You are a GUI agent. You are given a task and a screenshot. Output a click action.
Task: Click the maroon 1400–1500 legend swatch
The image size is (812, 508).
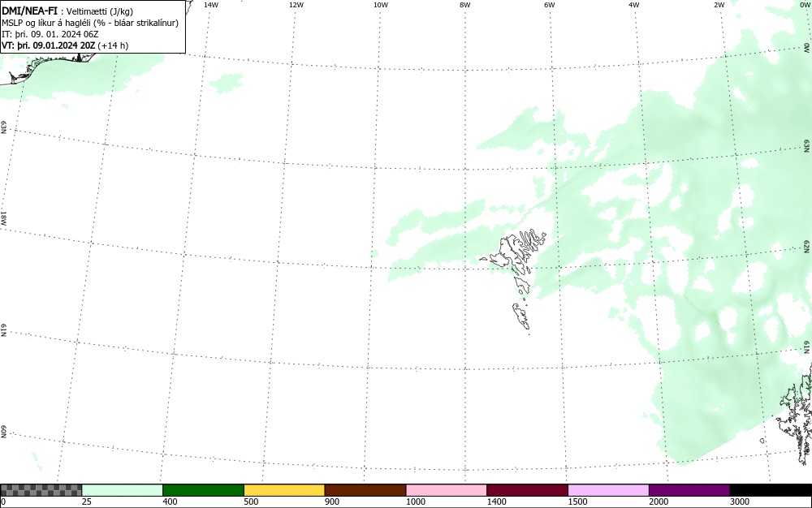pos(527,490)
